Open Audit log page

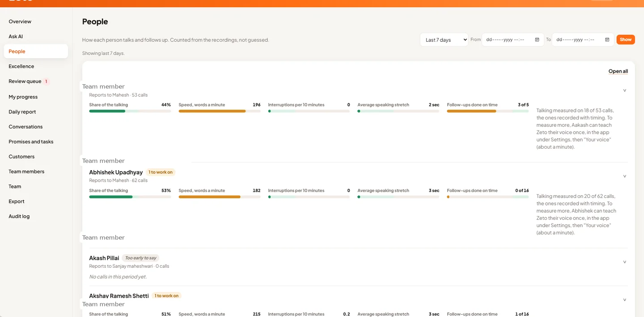point(36,216)
